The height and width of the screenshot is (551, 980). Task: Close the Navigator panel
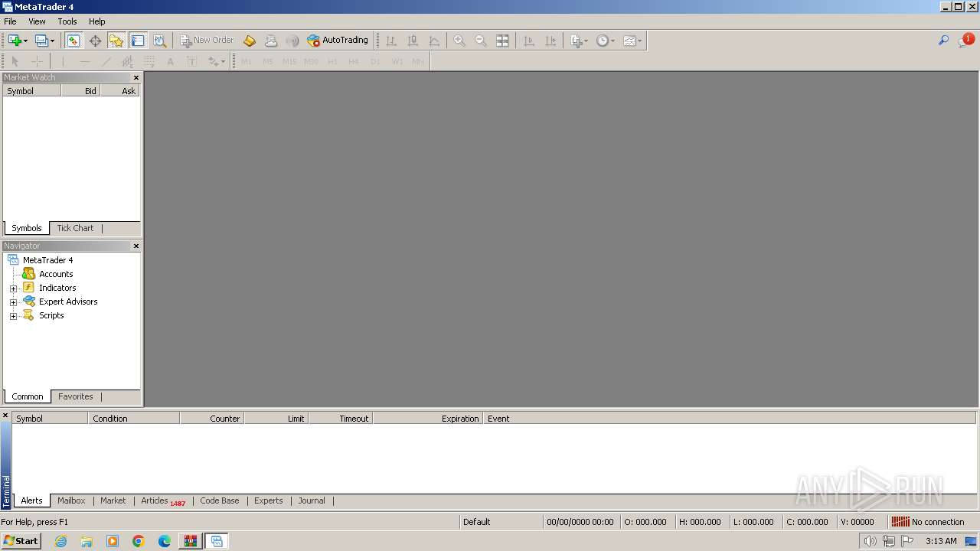[136, 246]
